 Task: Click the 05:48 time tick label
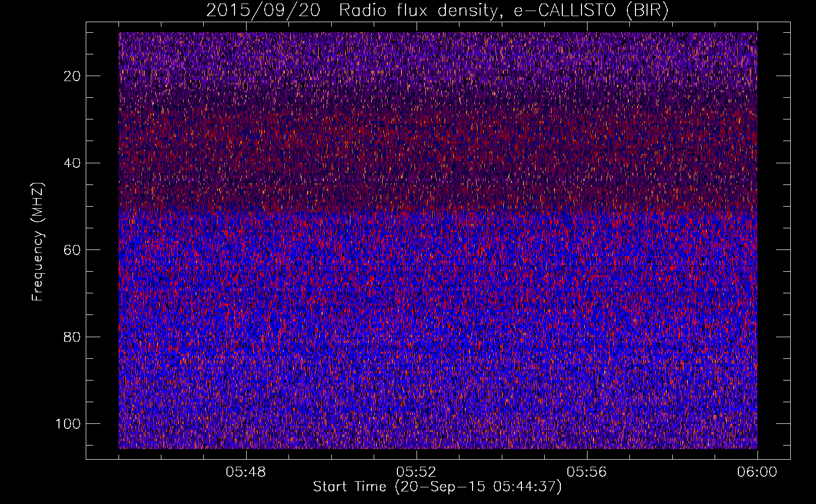246,472
